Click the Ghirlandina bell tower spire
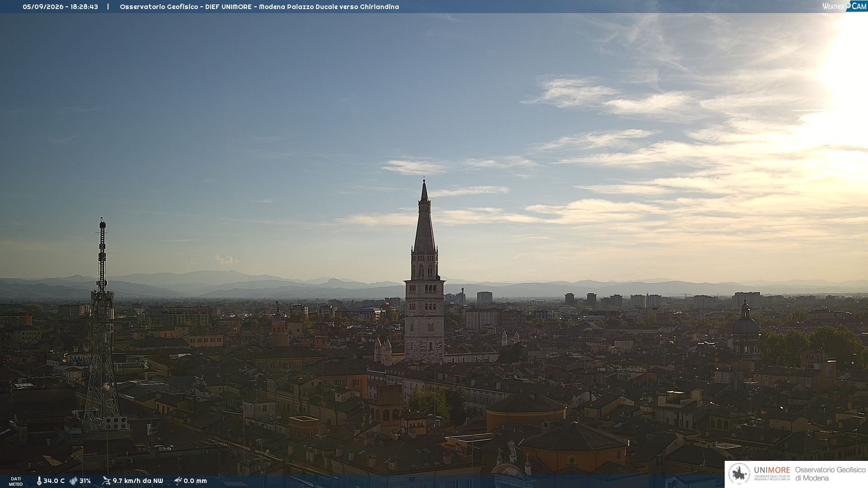868x488 pixels. pos(424,217)
